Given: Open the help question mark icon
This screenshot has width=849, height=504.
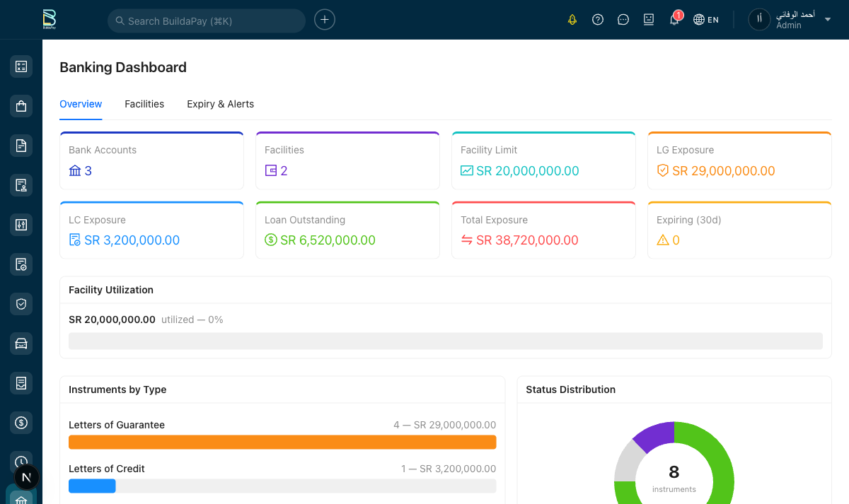Looking at the screenshot, I should click(598, 20).
